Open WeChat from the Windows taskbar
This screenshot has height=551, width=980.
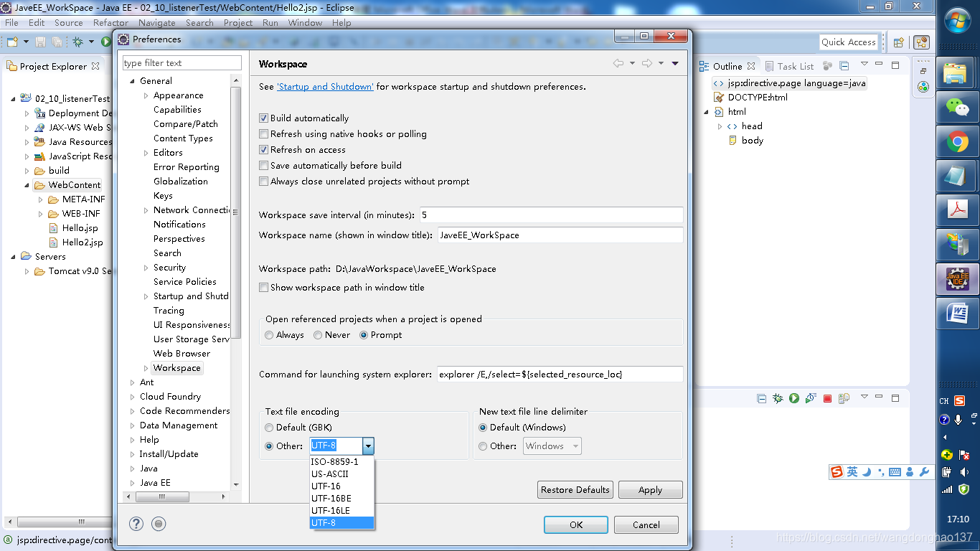click(x=958, y=108)
